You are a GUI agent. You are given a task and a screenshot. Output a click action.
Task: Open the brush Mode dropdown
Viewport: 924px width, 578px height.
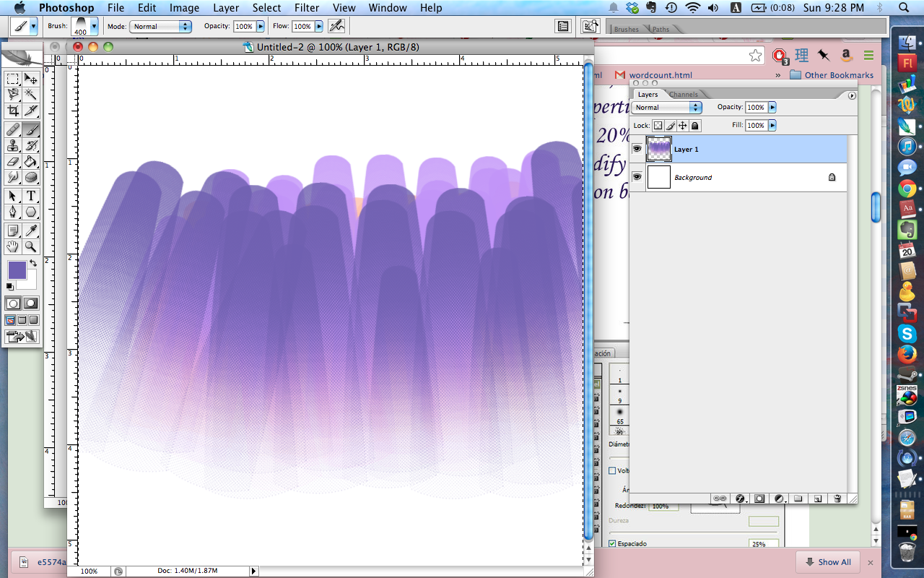(x=160, y=26)
